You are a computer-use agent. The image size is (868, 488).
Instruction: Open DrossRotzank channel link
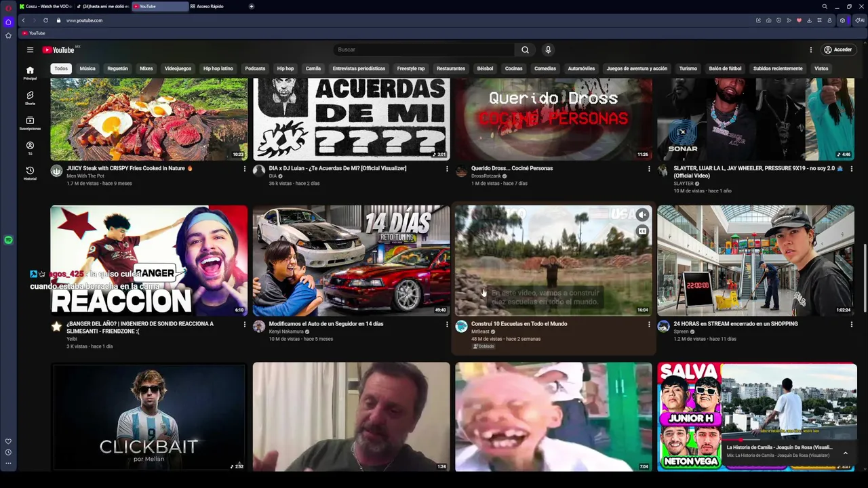(x=486, y=176)
